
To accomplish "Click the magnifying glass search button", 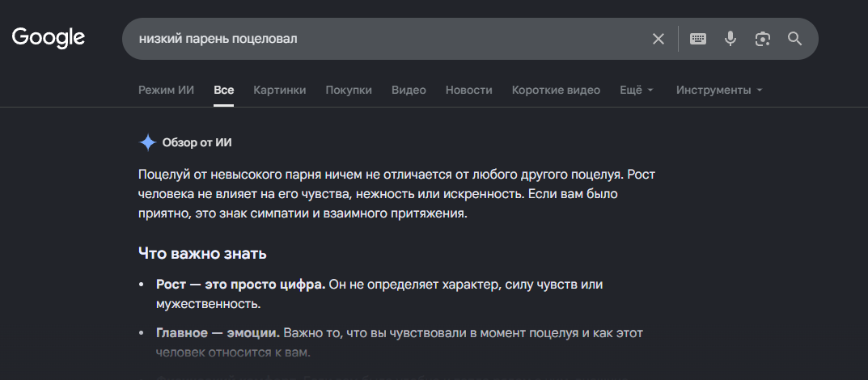I will pyautogui.click(x=795, y=39).
